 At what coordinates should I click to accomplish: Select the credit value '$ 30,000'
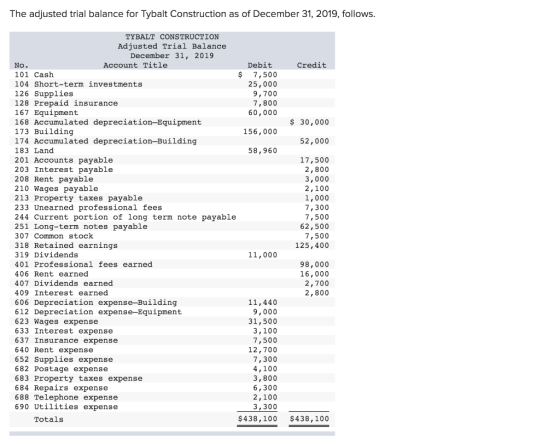coord(309,122)
